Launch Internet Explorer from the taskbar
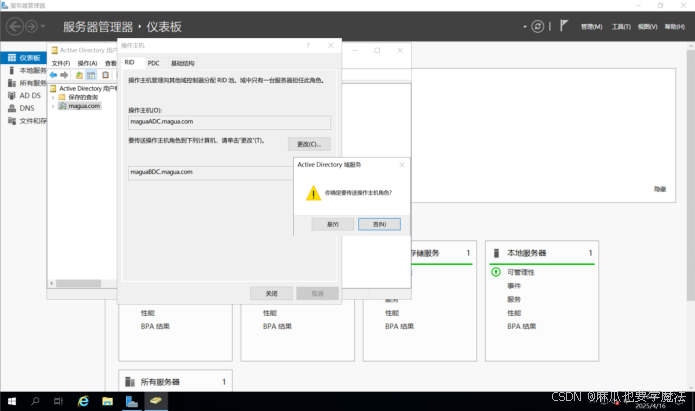Screen dimensions: 695x411 pyautogui.click(x=83, y=401)
